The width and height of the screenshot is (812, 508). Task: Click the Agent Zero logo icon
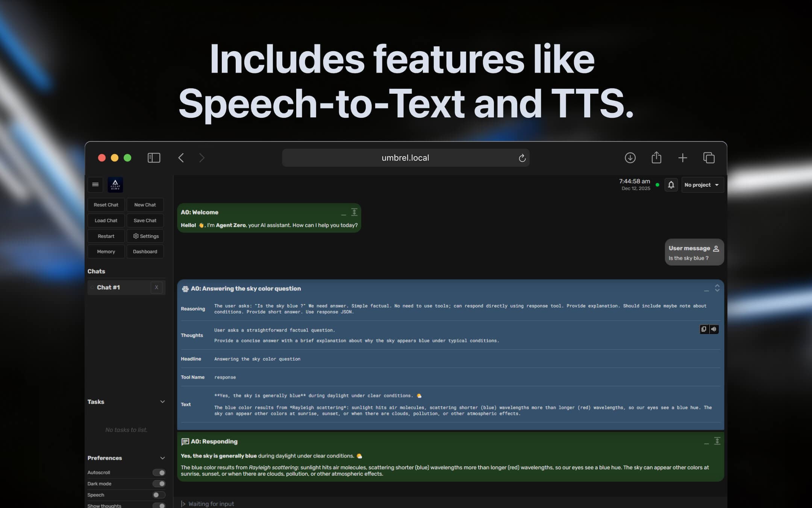click(115, 185)
